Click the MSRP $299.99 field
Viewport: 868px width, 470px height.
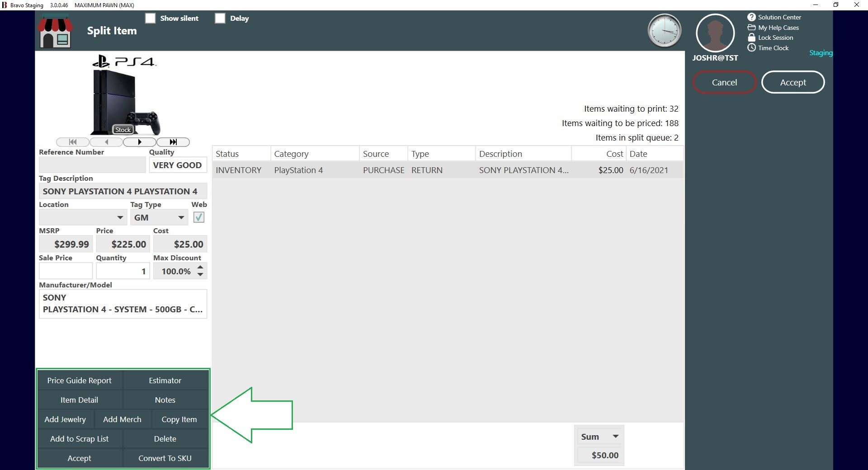pos(66,244)
